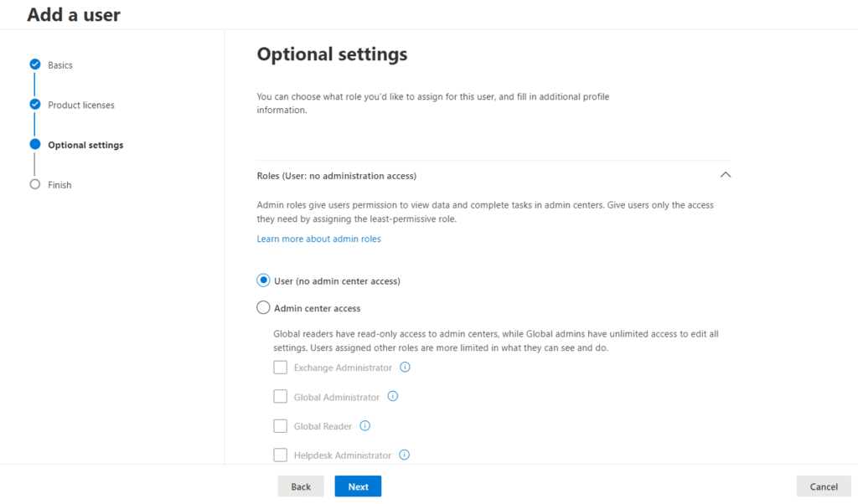Check the Helpdesk Administrator checkbox
Viewport: 858px width, 504px height.
(281, 455)
